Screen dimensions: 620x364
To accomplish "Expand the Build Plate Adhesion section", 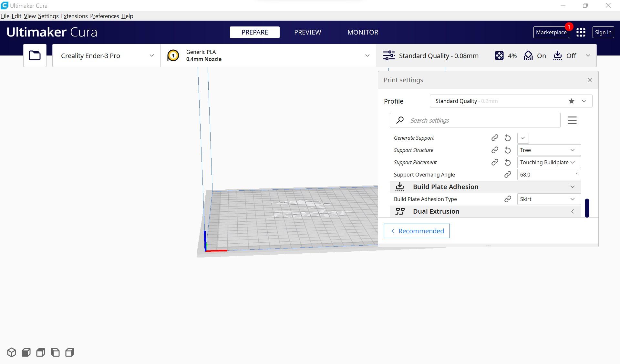I will coord(573,186).
